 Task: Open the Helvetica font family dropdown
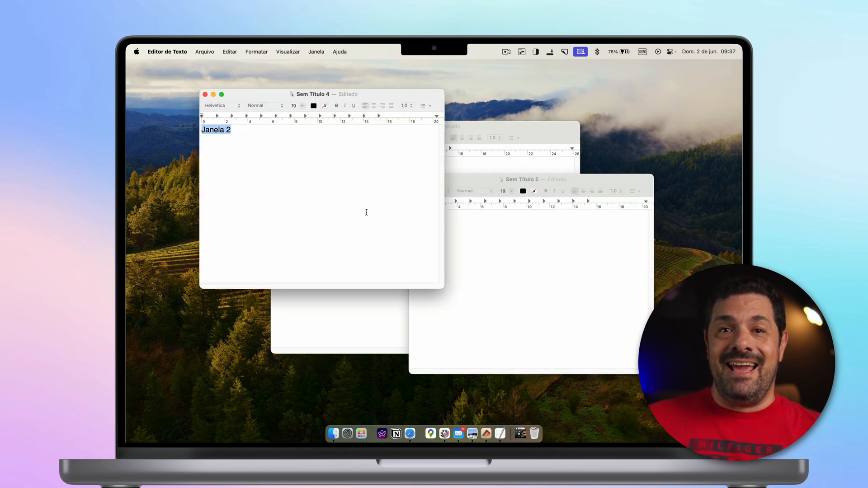(x=222, y=106)
